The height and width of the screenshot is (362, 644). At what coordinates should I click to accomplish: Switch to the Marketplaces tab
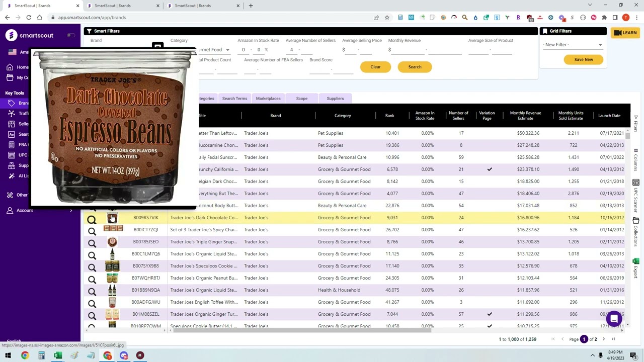coord(268,99)
